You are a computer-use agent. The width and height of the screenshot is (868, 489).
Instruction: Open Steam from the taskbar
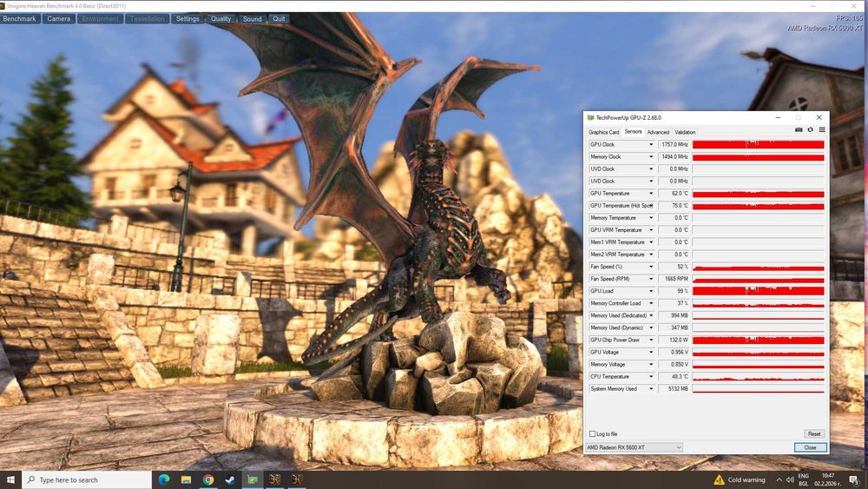pos(231,479)
